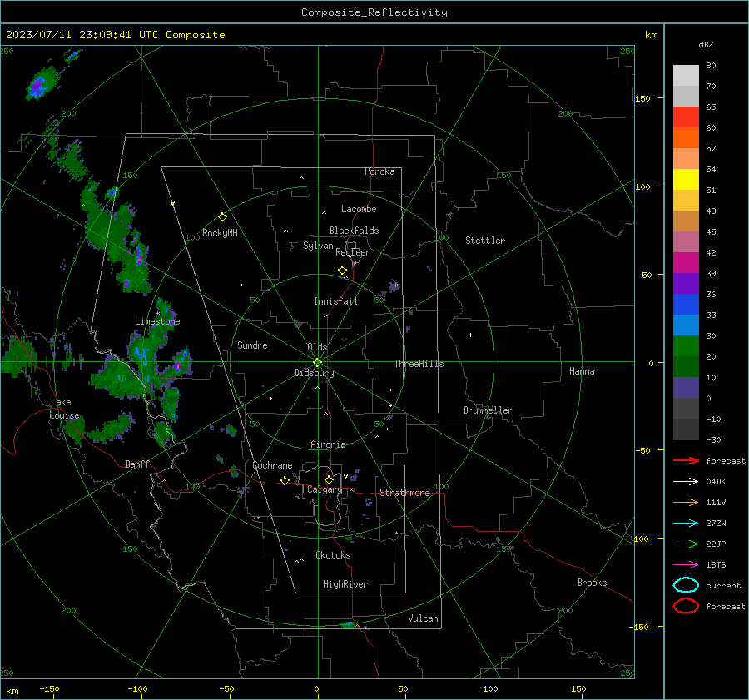Click the 'RedDeer' map label
This screenshot has height=700, width=749.
[x=353, y=252]
